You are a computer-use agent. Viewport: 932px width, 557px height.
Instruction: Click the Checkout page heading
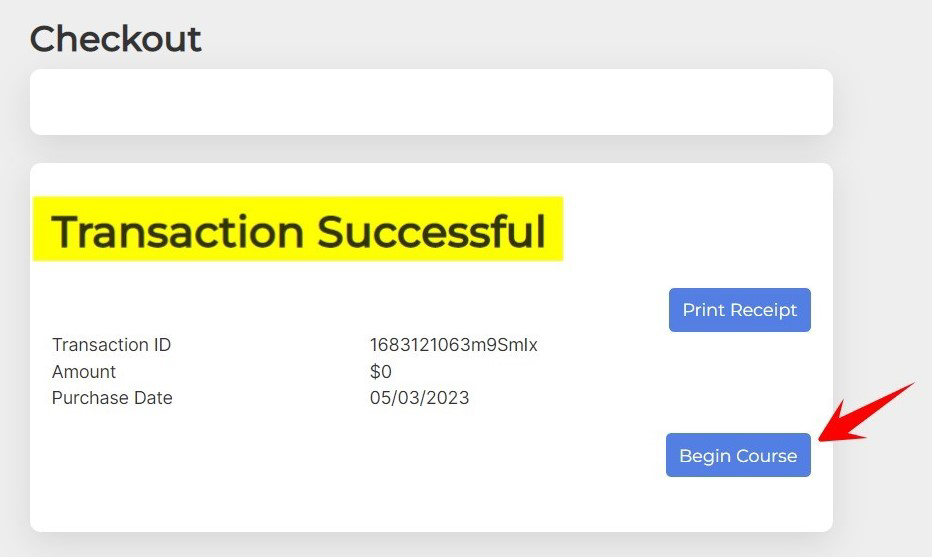[115, 39]
